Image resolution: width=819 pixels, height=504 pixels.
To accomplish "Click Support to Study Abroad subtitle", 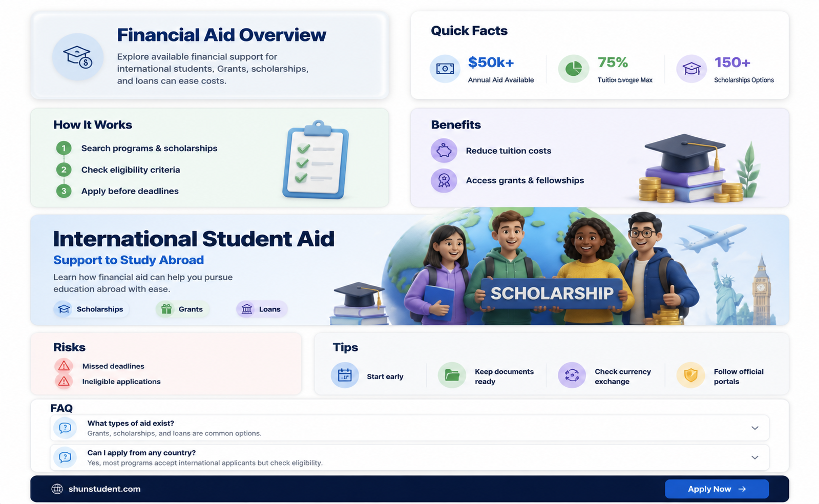I will tap(129, 260).
